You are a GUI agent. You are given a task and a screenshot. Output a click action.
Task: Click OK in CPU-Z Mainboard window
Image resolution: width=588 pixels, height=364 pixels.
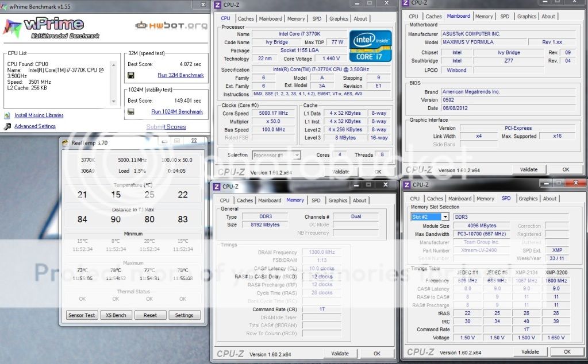point(566,169)
